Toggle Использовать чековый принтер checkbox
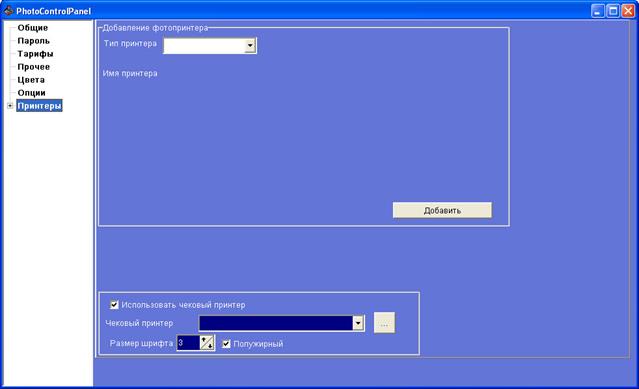Screen dimensions: 639x389 coord(115,305)
